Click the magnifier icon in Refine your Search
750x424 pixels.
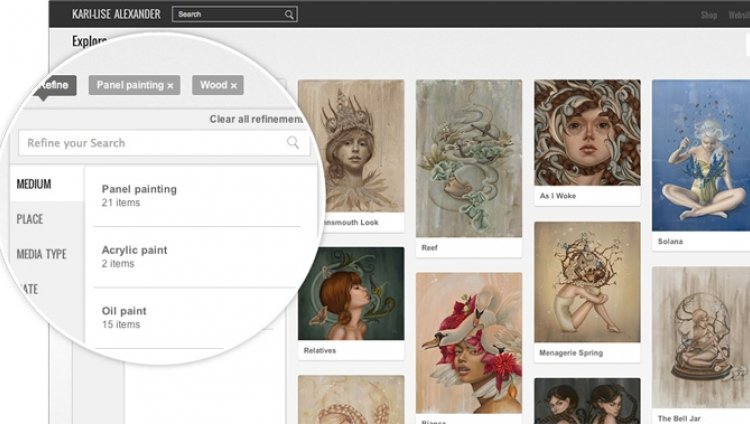pos(293,142)
